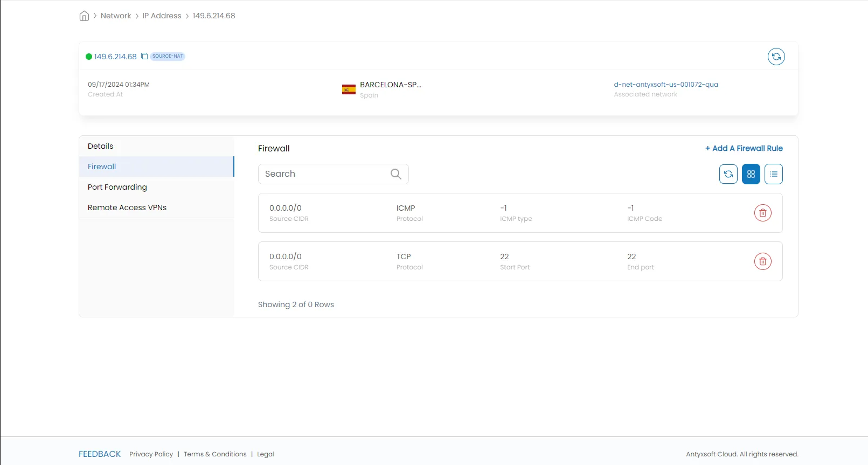868x465 pixels.
Task: Switch to list view of firewall rules
Action: 773,174
